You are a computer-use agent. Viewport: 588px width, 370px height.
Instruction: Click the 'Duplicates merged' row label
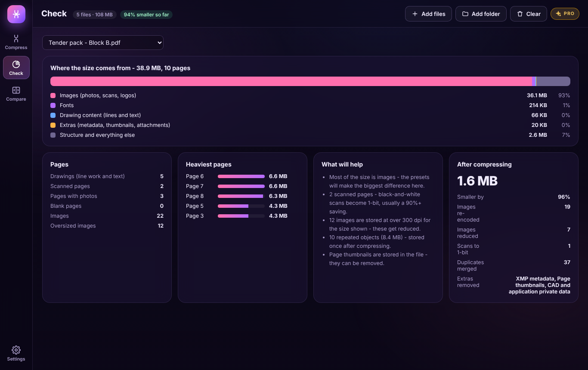470,266
